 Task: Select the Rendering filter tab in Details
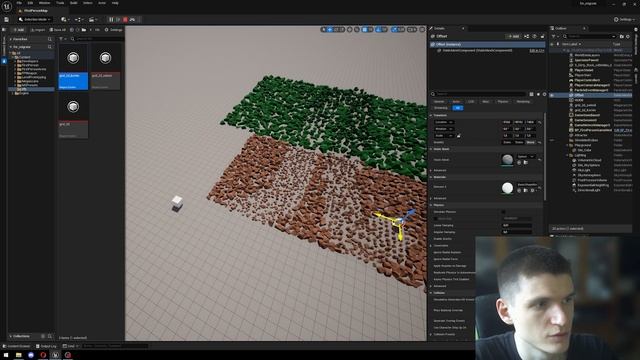point(523,102)
